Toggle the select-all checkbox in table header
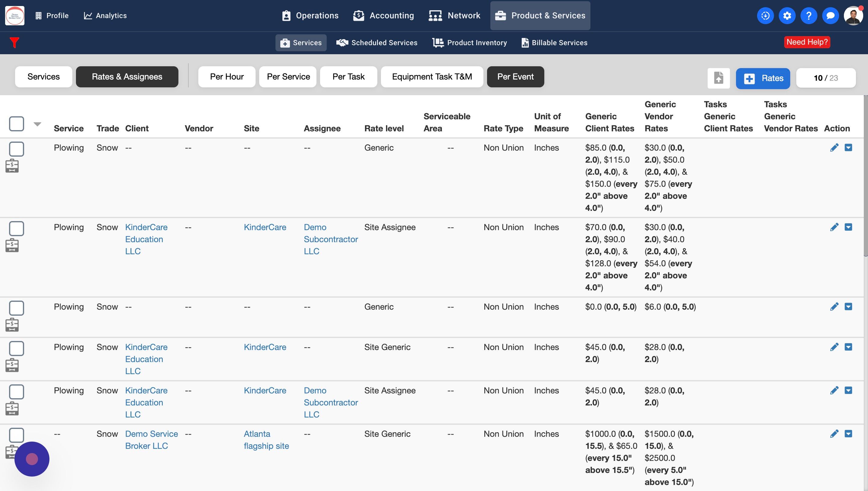The width and height of the screenshot is (868, 491). click(x=17, y=124)
